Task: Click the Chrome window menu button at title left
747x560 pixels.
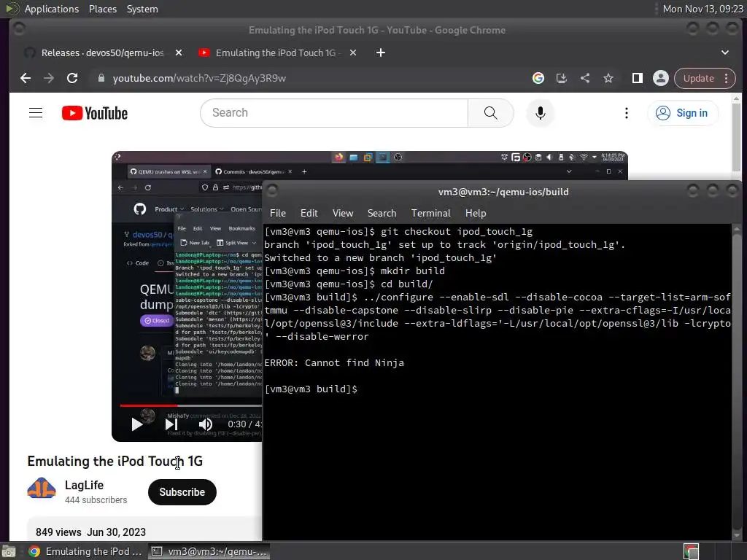Action: tap(19, 29)
